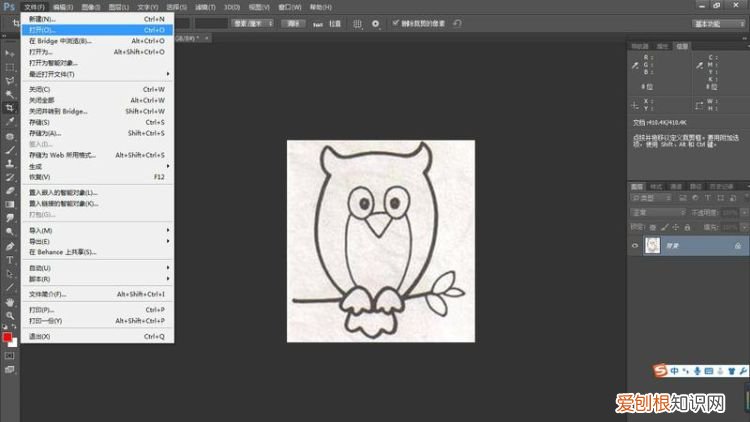Hide the 背景 layer using eye icon
The width and height of the screenshot is (750, 422).
click(x=634, y=245)
